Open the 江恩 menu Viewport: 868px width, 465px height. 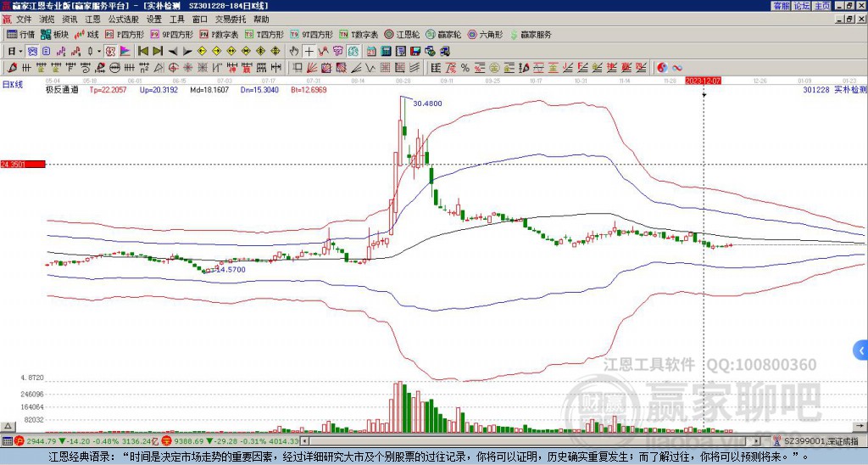(92, 20)
